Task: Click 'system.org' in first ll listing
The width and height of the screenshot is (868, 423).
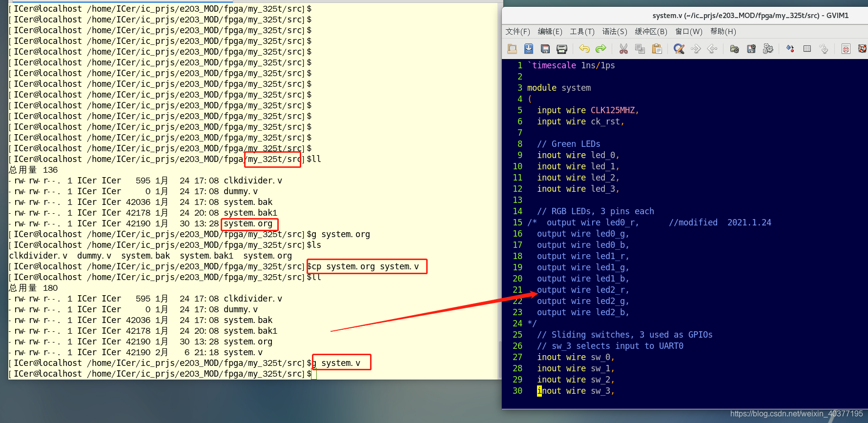Action: (248, 224)
